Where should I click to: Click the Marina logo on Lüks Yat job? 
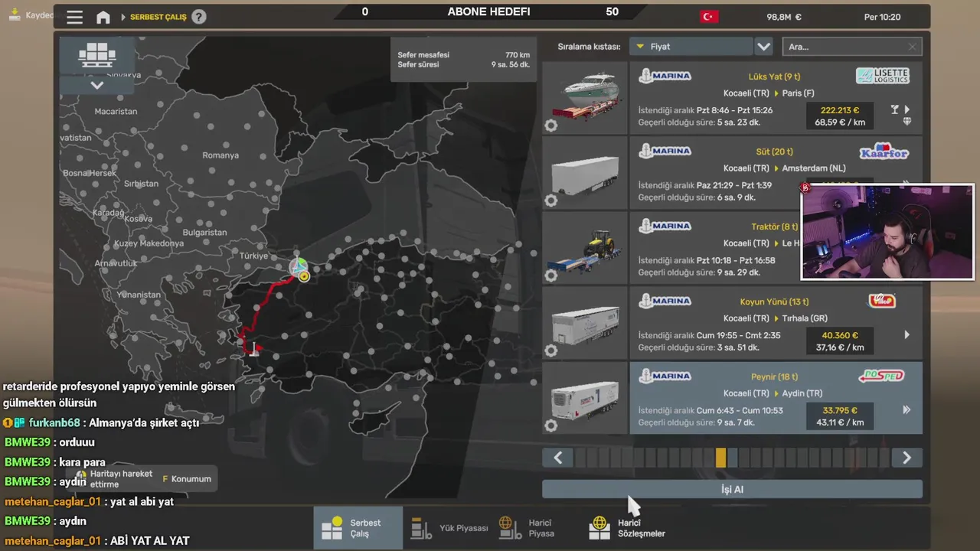[x=665, y=76]
